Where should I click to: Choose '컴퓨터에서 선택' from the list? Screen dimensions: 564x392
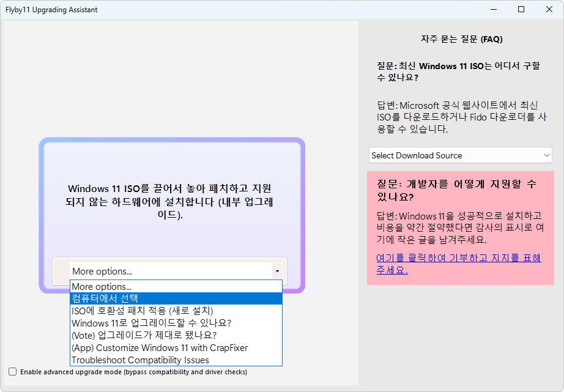[x=176, y=298]
